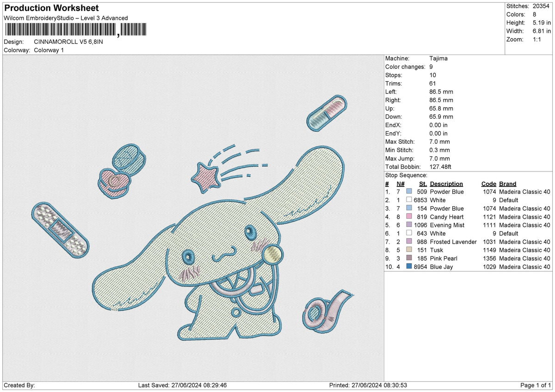Click the White swatch with 643 stitches
The height and width of the screenshot is (392, 555).
pyautogui.click(x=409, y=233)
